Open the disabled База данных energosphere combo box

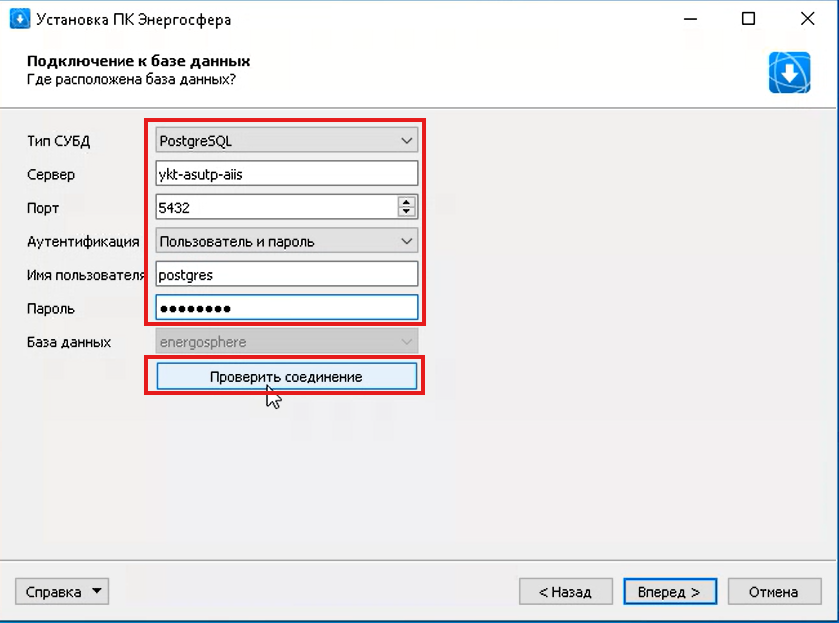click(286, 342)
